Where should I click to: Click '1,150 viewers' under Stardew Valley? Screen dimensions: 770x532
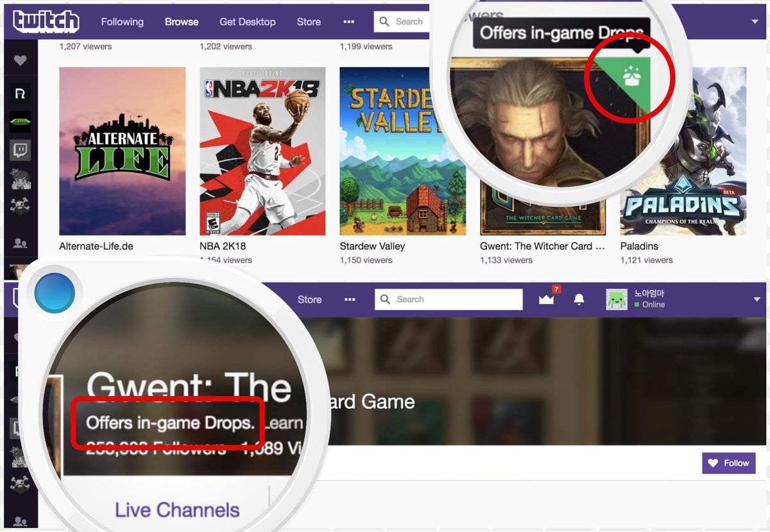366,260
